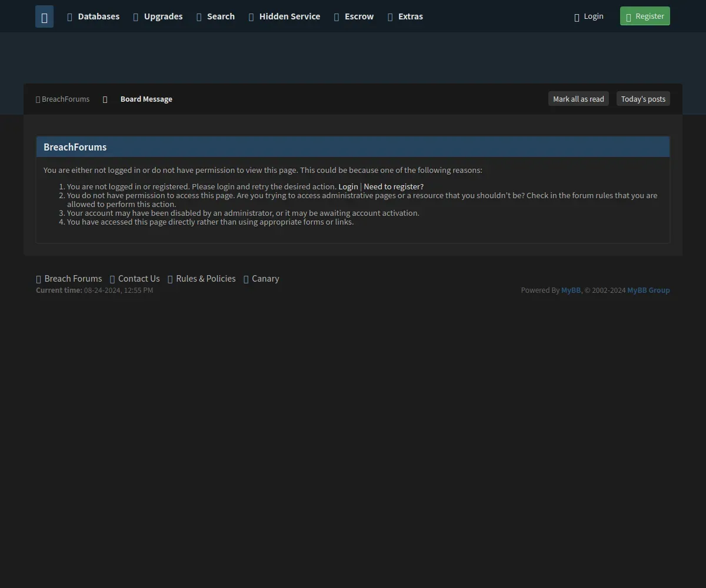Image resolution: width=706 pixels, height=588 pixels.
Task: Click the Login link in the message
Action: [348, 186]
